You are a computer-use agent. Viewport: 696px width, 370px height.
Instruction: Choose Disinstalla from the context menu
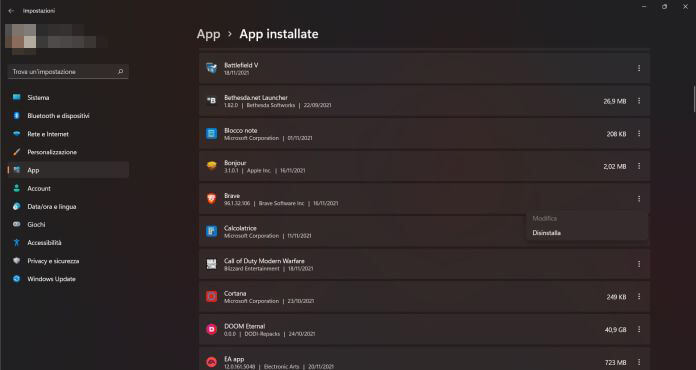coord(587,233)
